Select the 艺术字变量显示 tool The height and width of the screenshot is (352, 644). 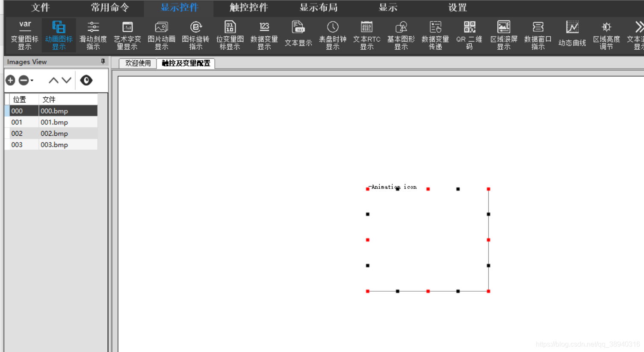pyautogui.click(x=127, y=35)
